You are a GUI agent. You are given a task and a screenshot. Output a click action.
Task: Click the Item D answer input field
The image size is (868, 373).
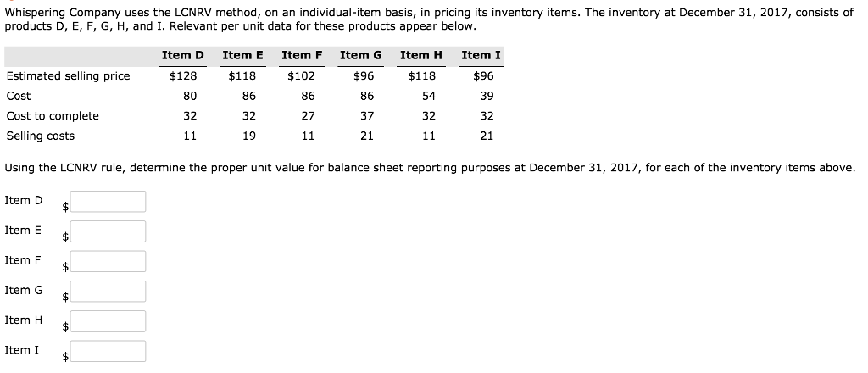[108, 202]
